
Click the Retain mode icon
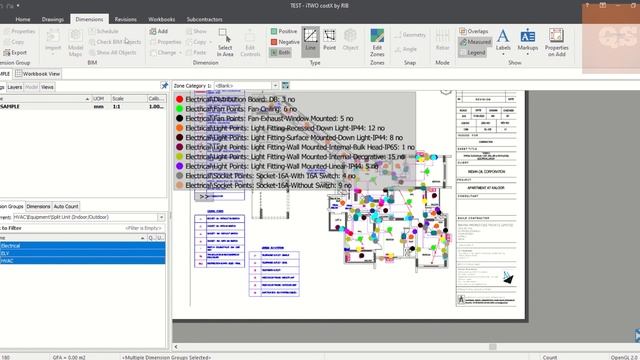tap(442, 40)
